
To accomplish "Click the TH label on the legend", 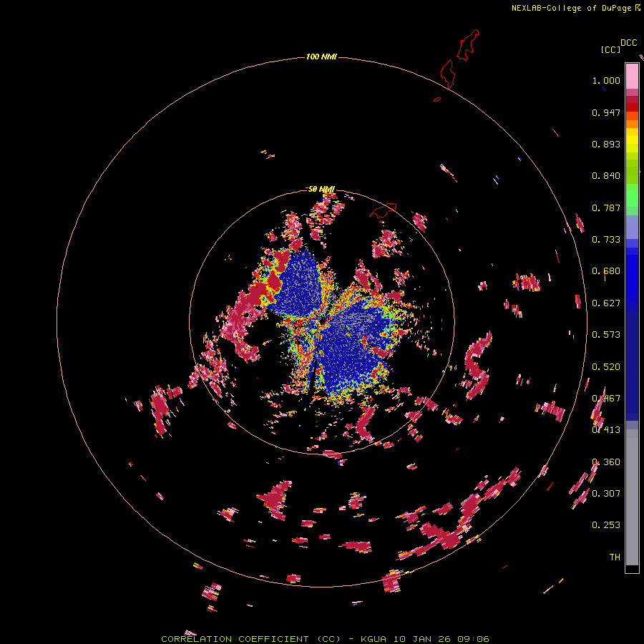I will coord(615,557).
